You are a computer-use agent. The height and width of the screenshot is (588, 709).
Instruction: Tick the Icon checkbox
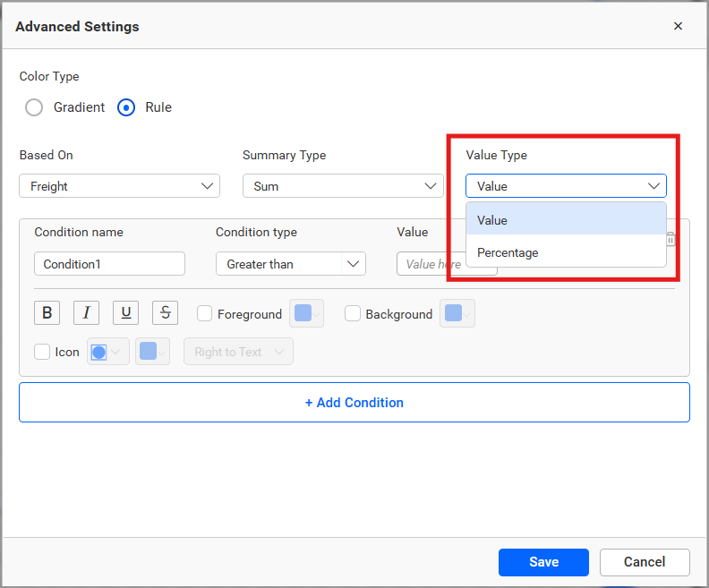pos(42,352)
